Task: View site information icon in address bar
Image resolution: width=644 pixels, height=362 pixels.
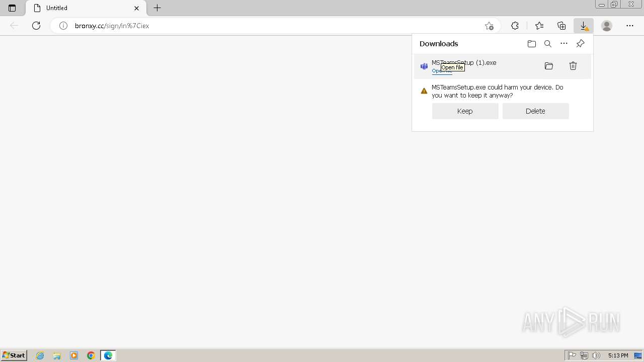Action: [63, 26]
